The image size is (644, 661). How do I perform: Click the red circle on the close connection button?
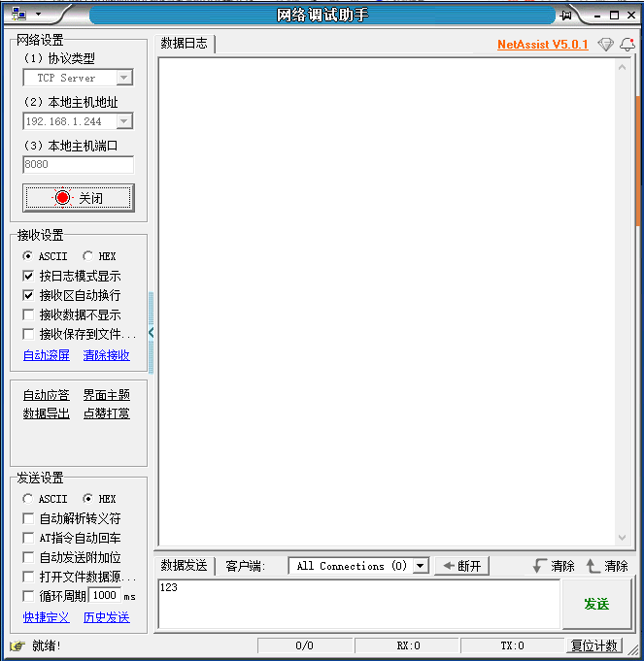(x=63, y=198)
